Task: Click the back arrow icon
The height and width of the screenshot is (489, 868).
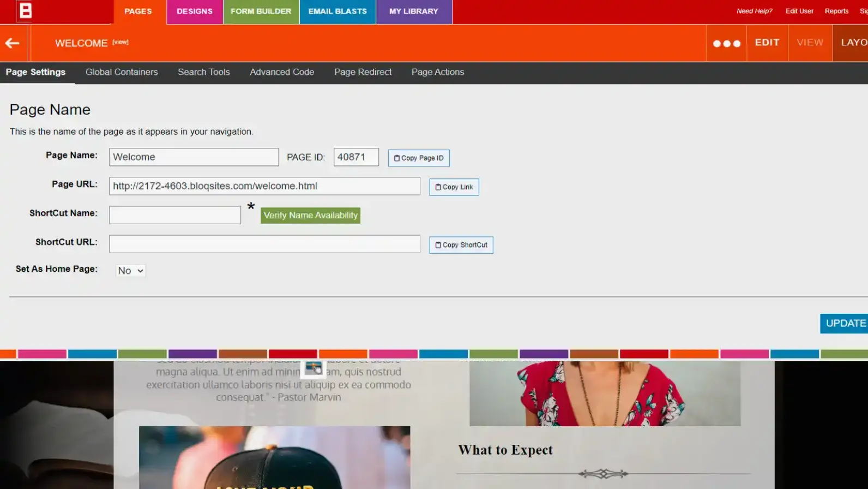Action: pyautogui.click(x=13, y=43)
